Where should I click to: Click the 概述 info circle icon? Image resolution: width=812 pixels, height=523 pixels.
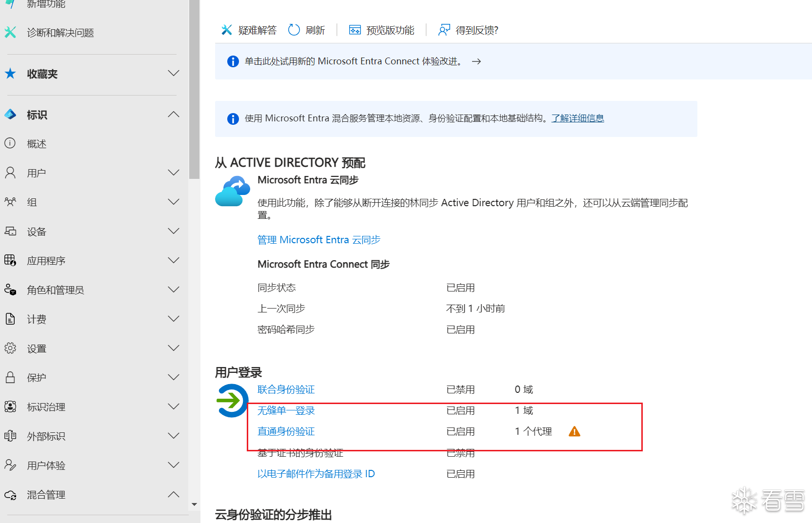[10, 143]
